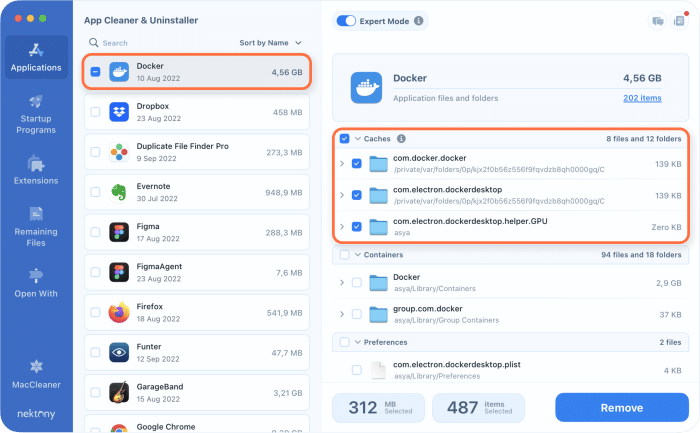This screenshot has height=433, width=700.
Task: Expand the Docker containers folder
Action: pyautogui.click(x=342, y=283)
